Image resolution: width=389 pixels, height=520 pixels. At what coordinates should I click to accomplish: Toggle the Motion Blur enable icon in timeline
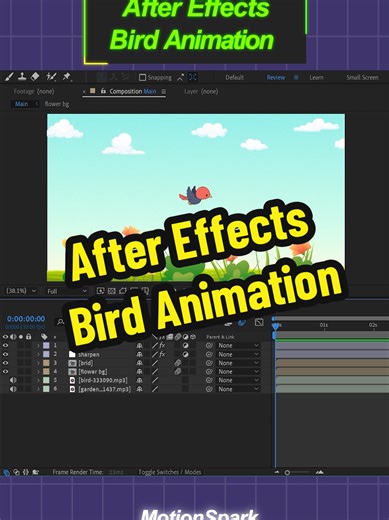coord(242,322)
